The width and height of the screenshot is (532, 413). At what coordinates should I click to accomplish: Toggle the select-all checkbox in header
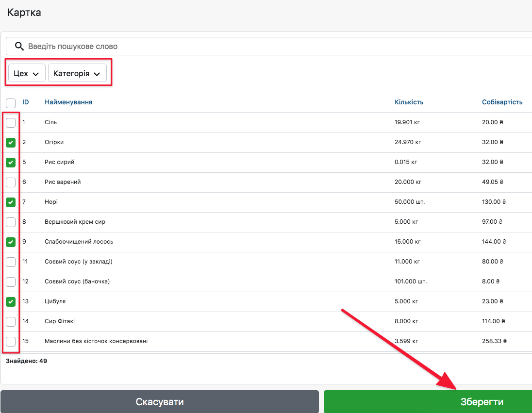pyautogui.click(x=11, y=102)
